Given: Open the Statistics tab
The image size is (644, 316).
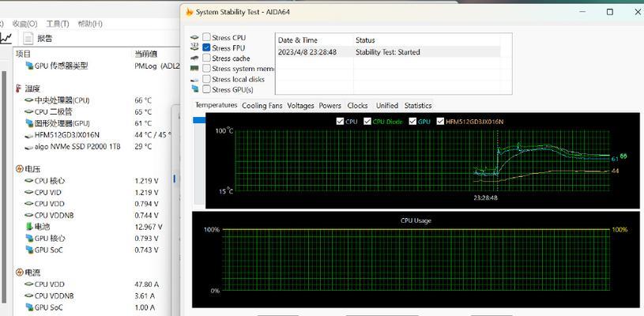Looking at the screenshot, I should tap(418, 106).
